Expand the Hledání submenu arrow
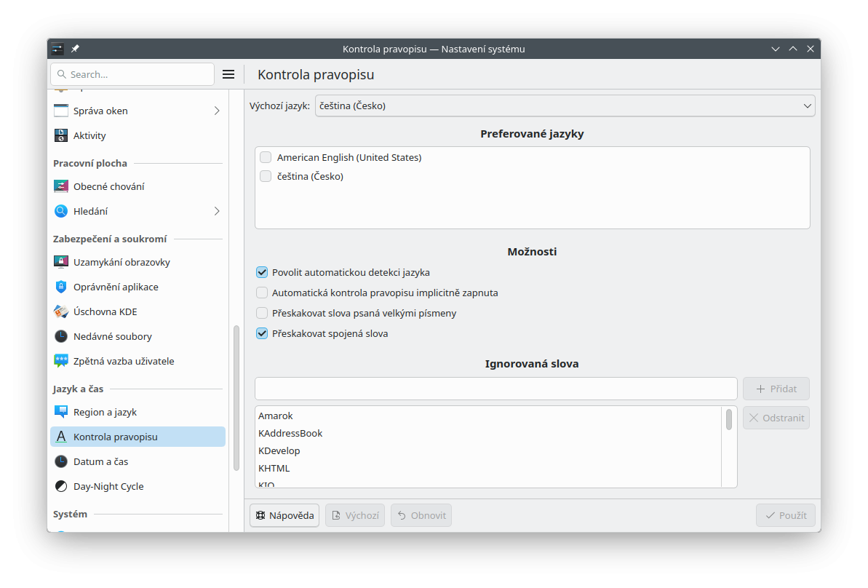 coord(217,211)
